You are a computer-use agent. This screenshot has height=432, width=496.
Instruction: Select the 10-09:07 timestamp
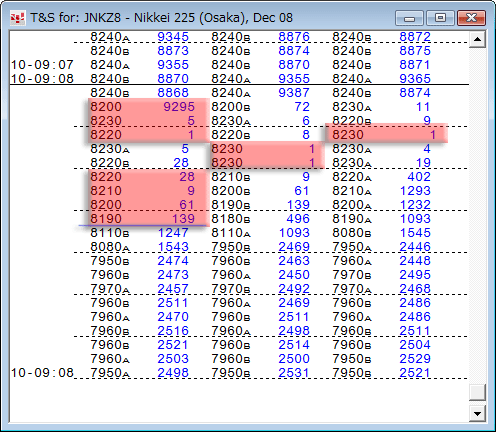click(42, 65)
